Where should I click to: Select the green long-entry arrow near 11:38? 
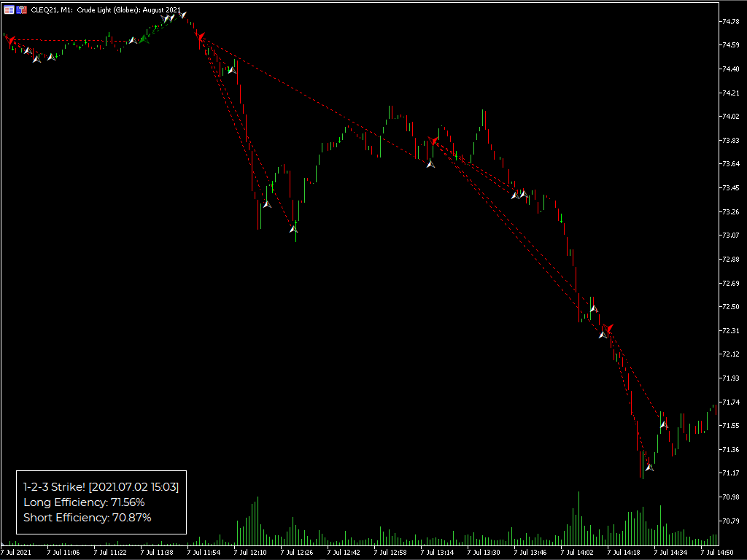coord(144,39)
